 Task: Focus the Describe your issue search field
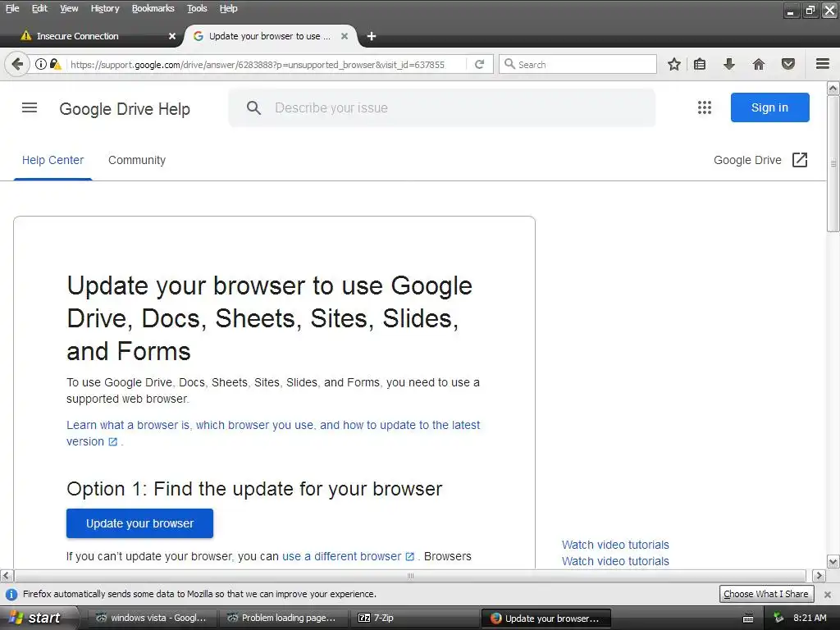tap(441, 107)
